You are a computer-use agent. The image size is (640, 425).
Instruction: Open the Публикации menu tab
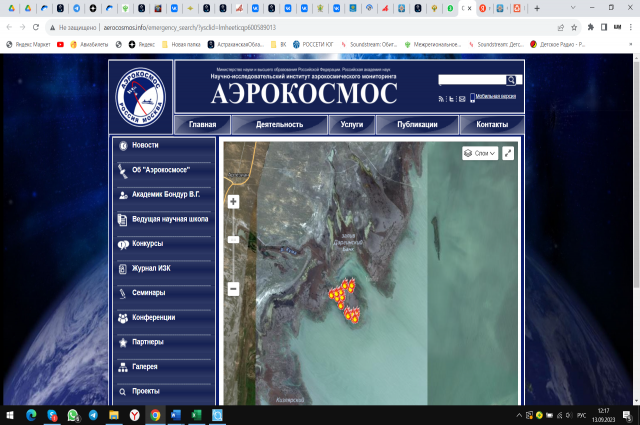[x=417, y=125]
